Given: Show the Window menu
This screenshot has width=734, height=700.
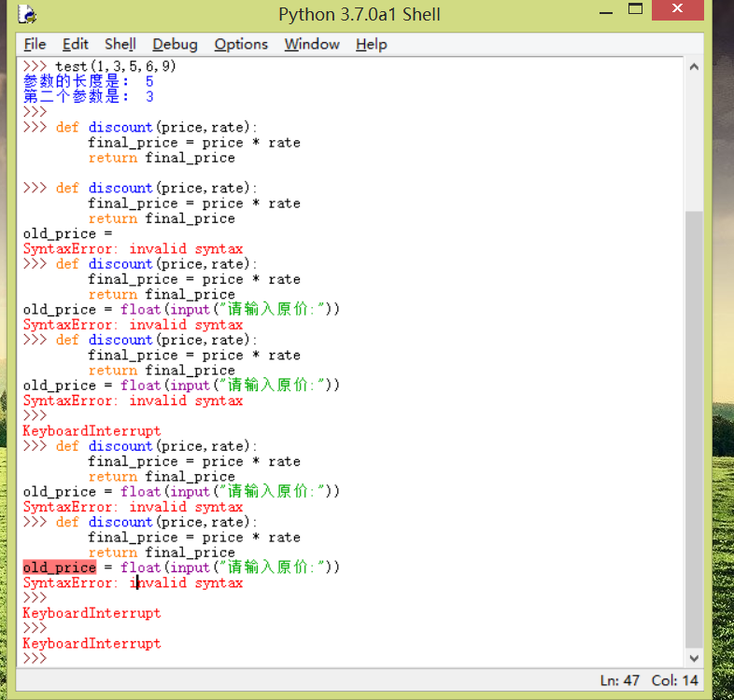Looking at the screenshot, I should (x=312, y=44).
